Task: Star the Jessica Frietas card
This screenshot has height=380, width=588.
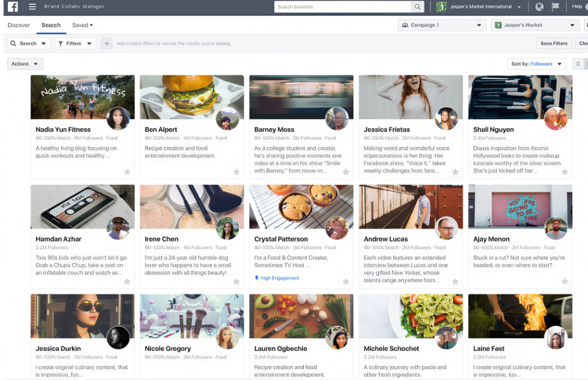Action: pyautogui.click(x=455, y=172)
